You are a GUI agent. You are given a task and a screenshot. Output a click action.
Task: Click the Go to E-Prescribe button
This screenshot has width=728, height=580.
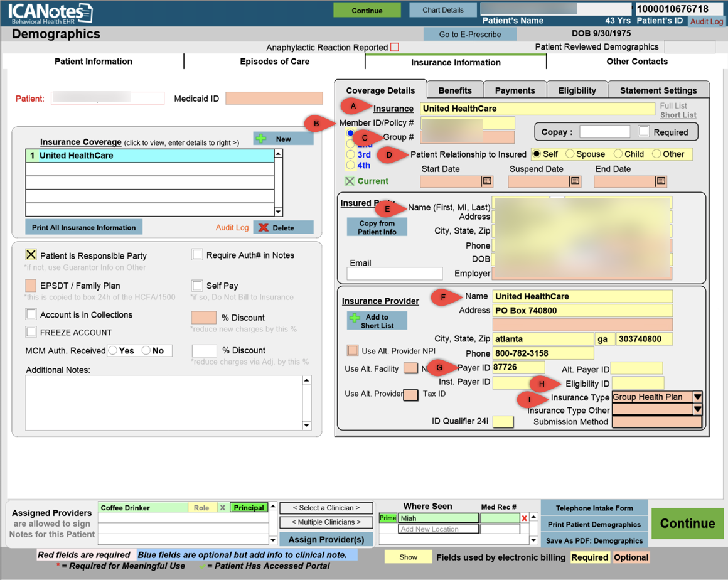[469, 35]
